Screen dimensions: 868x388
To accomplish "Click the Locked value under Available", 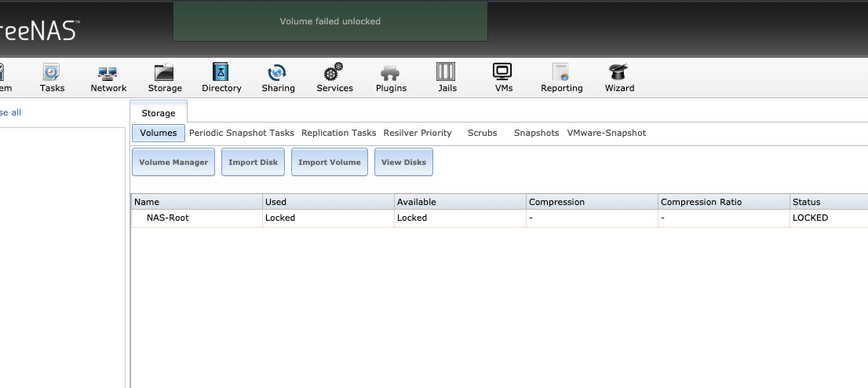I will pos(412,218).
